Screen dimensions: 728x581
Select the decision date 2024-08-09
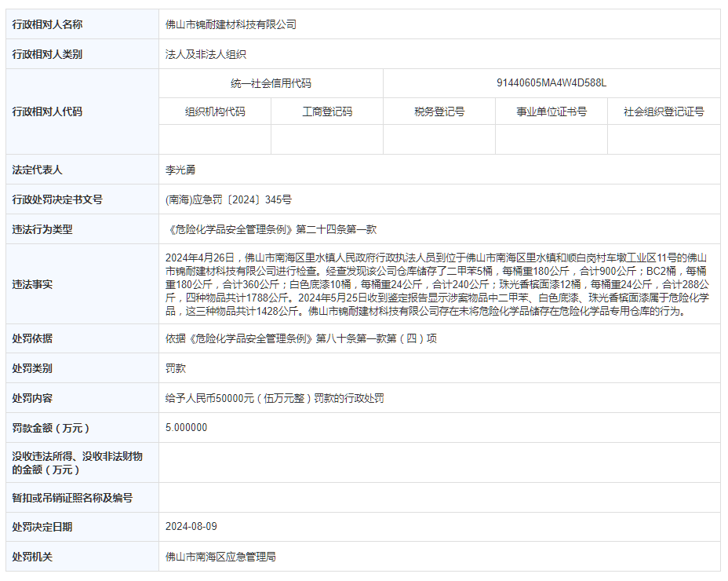(x=191, y=527)
